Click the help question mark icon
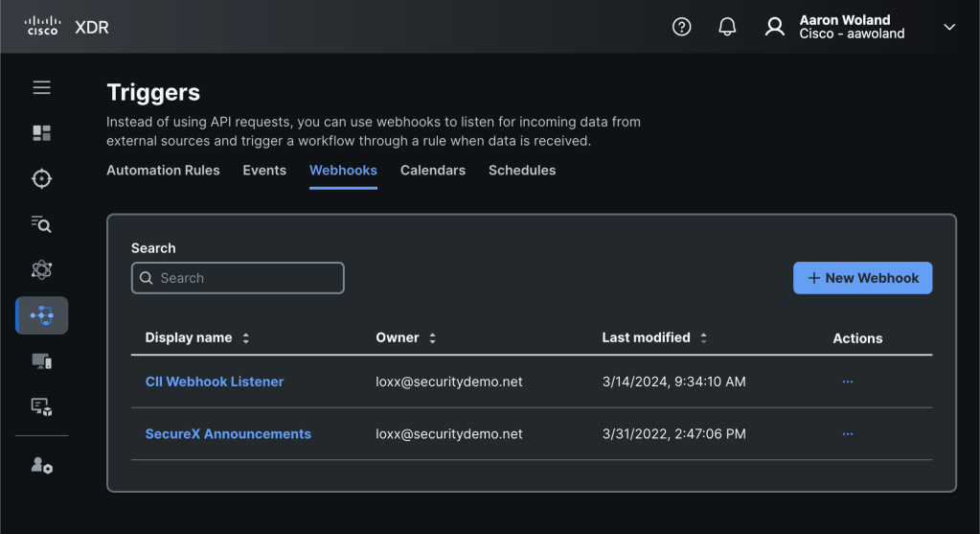980x534 pixels. coord(681,27)
